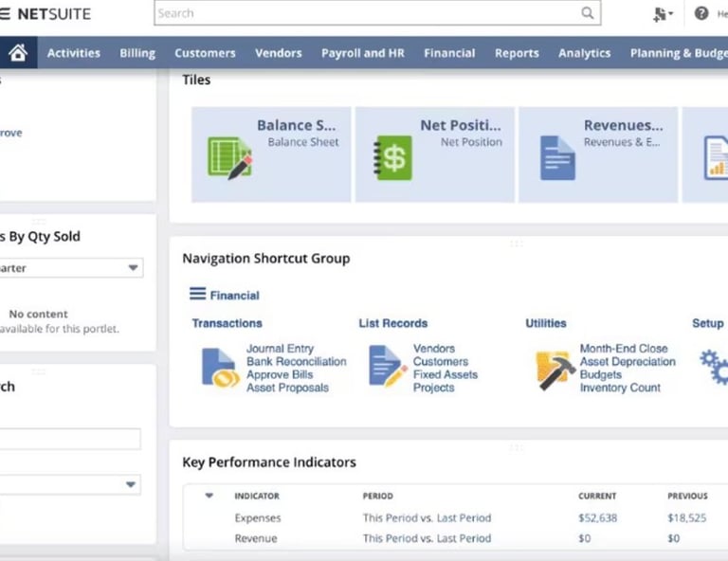This screenshot has width=728, height=561.
Task: Open Customers link under List Records
Action: click(x=441, y=361)
